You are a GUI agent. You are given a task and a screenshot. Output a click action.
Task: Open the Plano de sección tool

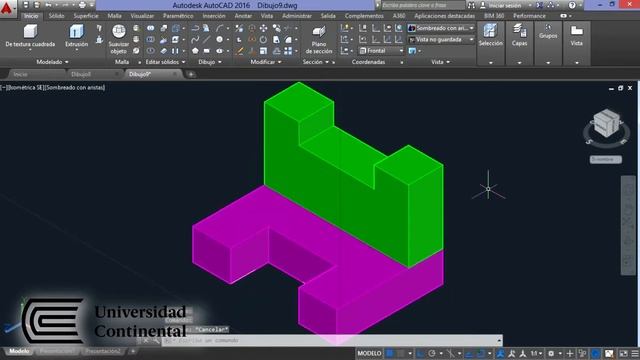(319, 40)
